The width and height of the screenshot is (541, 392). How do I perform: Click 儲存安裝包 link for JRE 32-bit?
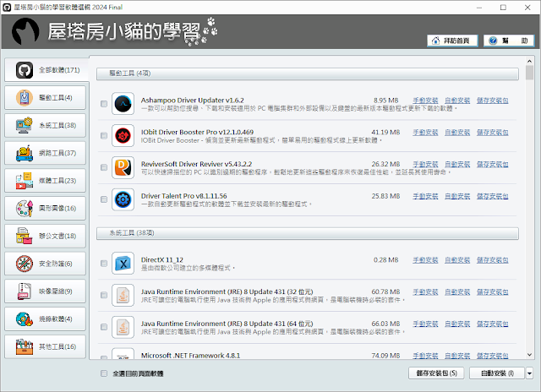tap(492, 292)
